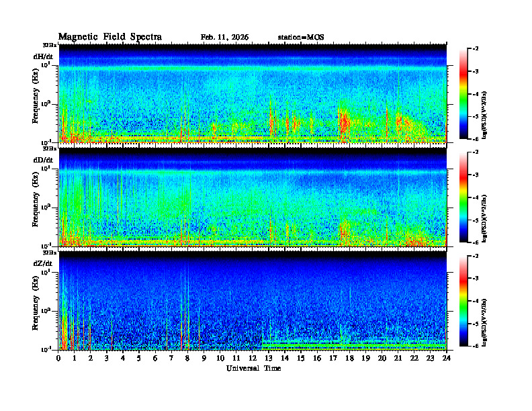532x411 pixels.
Task: Click hour 9 on the time axis
Action: [204, 358]
